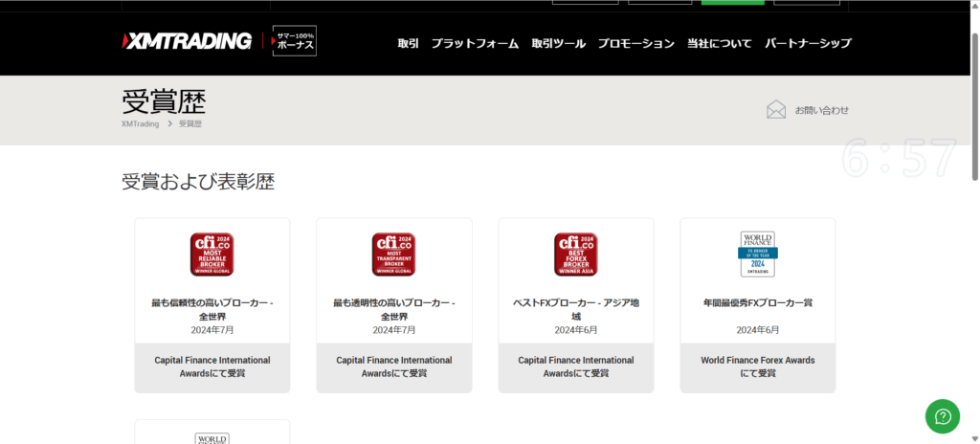This screenshot has height=444, width=980.
Task: Go to XMTrading breadcrumb link
Action: 140,123
